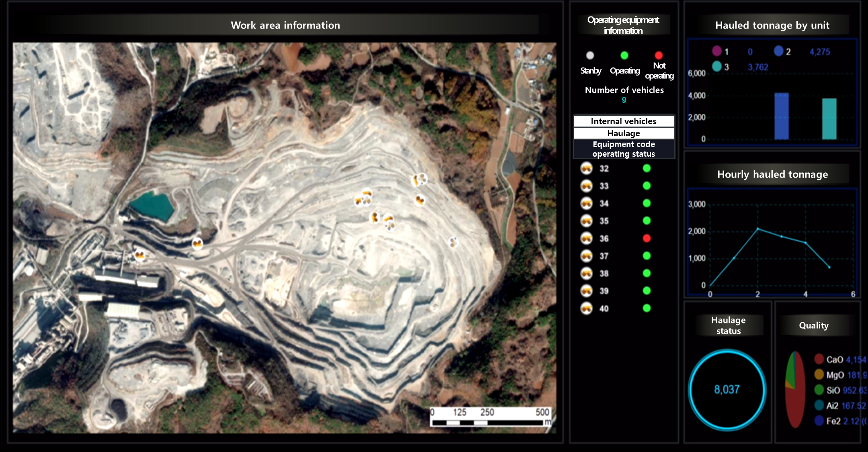Select the vehicle marker near the plant buildings
Screen dimensions: 868x452
(x=139, y=255)
